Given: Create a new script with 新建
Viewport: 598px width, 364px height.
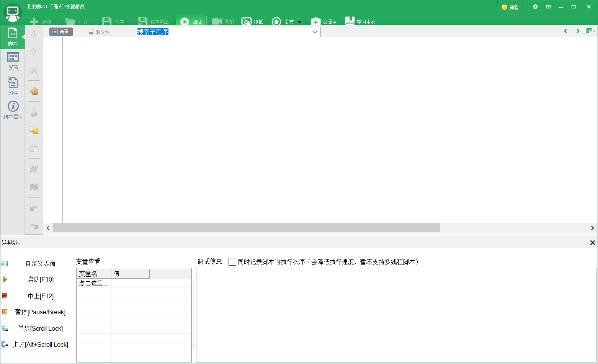Looking at the screenshot, I should (41, 21).
